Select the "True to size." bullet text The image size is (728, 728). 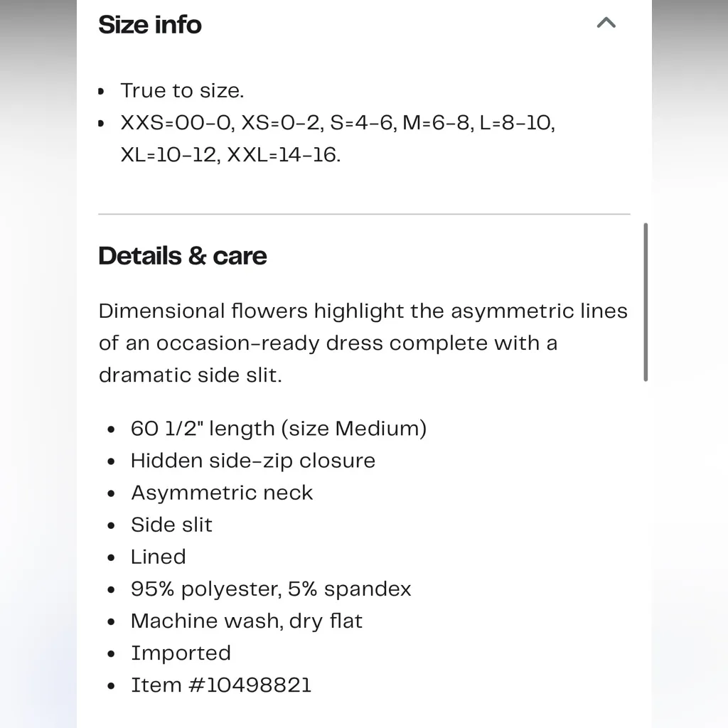coord(182,91)
